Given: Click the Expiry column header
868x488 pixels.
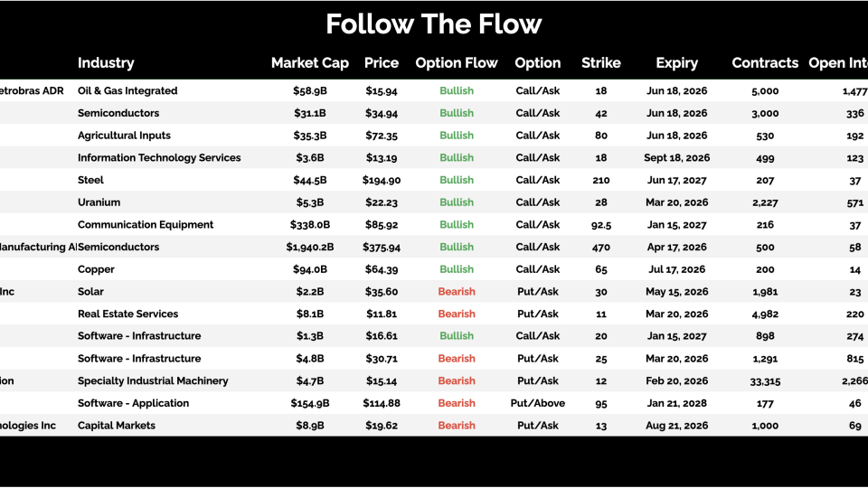Looking at the screenshot, I should pos(677,63).
